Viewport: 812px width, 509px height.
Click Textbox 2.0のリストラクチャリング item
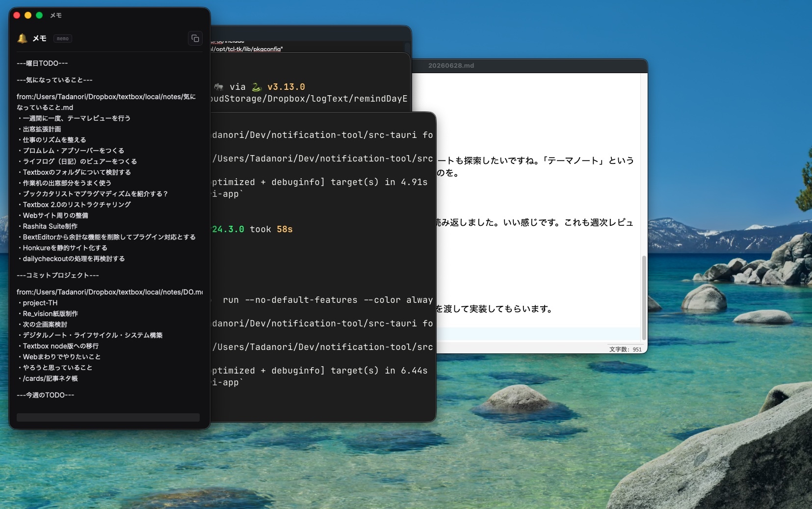click(x=74, y=205)
